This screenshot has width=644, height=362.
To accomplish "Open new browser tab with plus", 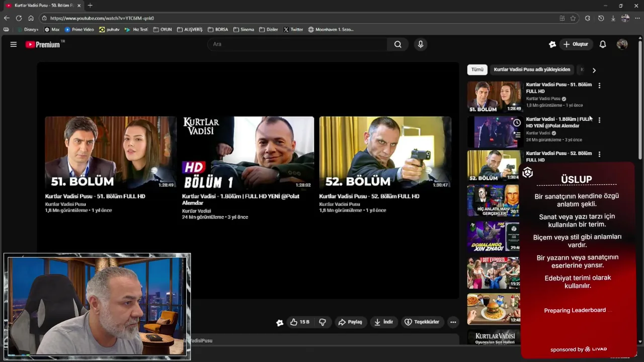I will tap(90, 6).
